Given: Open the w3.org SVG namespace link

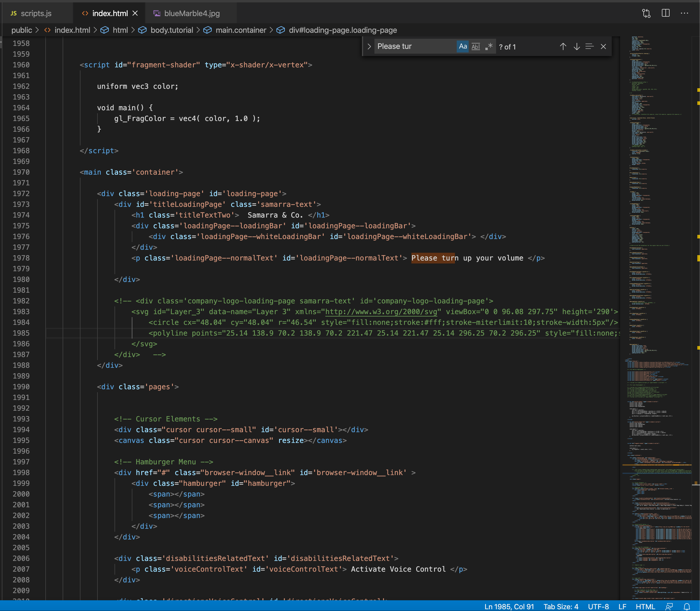Looking at the screenshot, I should (x=381, y=312).
